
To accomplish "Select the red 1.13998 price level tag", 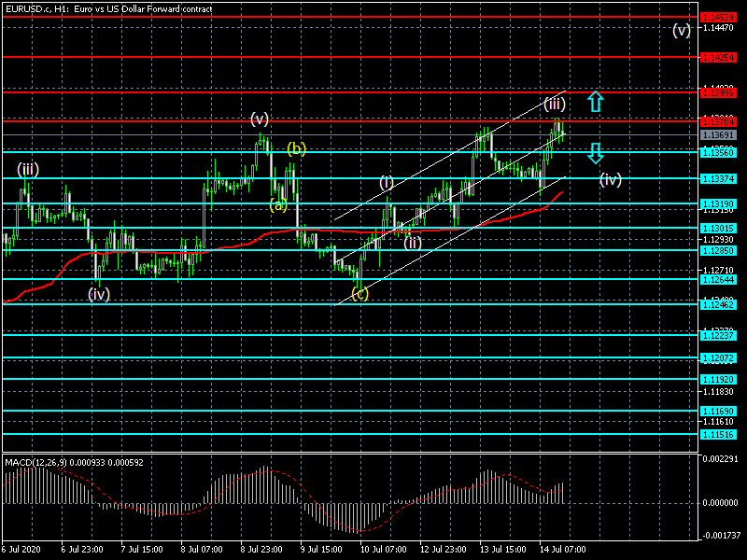I will (x=718, y=92).
